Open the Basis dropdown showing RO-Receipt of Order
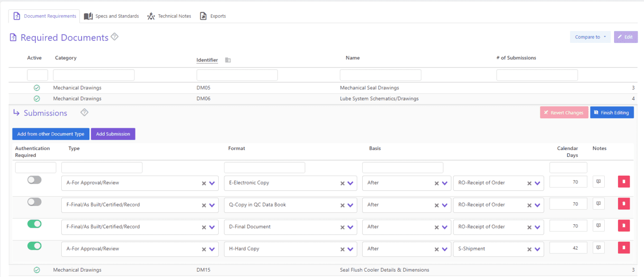 [x=537, y=183]
